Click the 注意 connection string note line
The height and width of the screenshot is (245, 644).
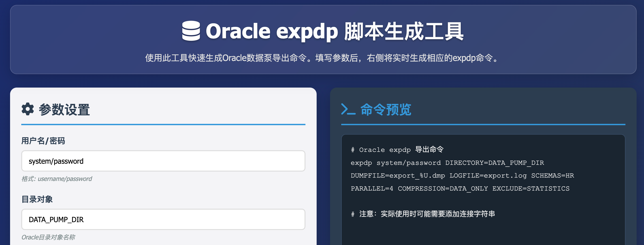pyautogui.click(x=422, y=214)
